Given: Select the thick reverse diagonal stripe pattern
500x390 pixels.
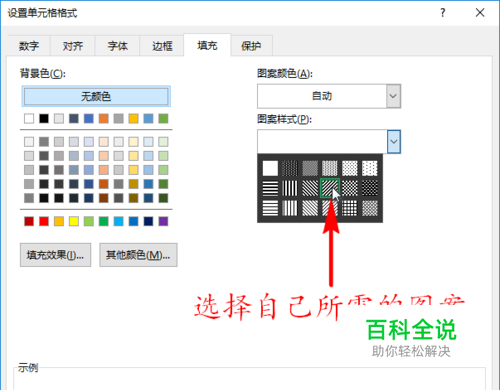Looking at the screenshot, I should coord(310,188).
